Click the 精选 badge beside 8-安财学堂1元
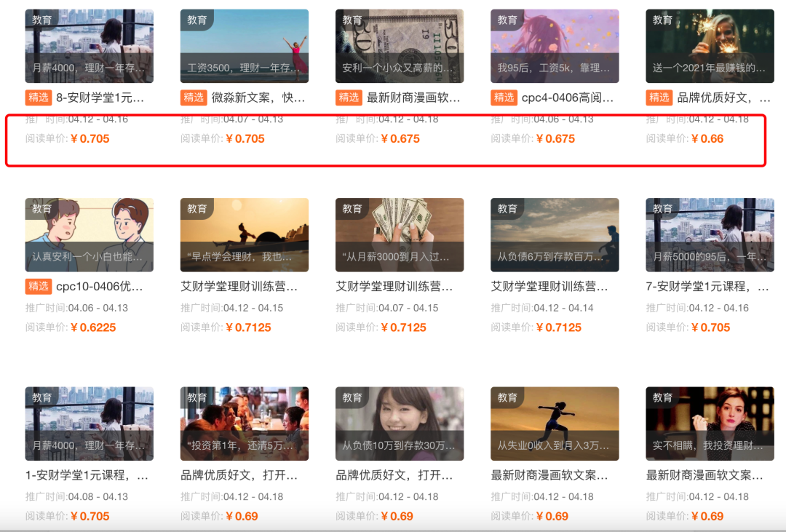The image size is (786, 532). (39, 98)
